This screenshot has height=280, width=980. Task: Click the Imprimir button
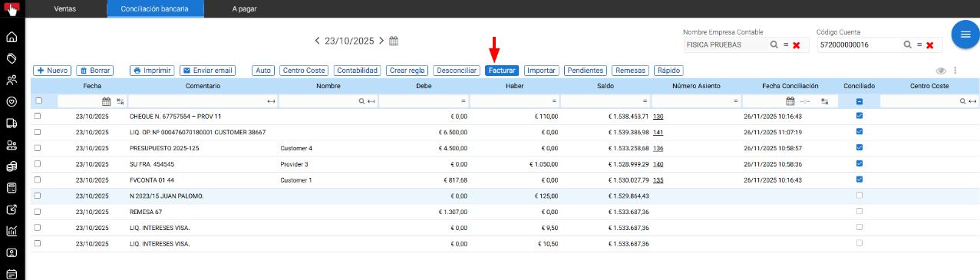coord(152,71)
